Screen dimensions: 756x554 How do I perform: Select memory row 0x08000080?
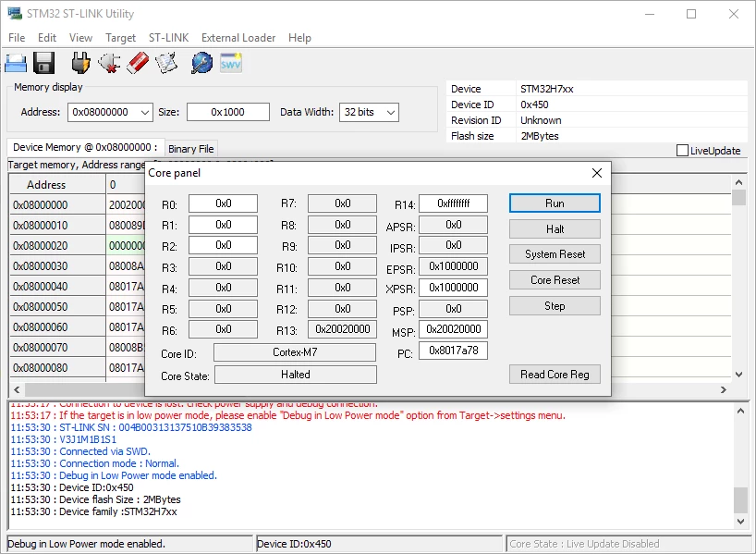57,368
